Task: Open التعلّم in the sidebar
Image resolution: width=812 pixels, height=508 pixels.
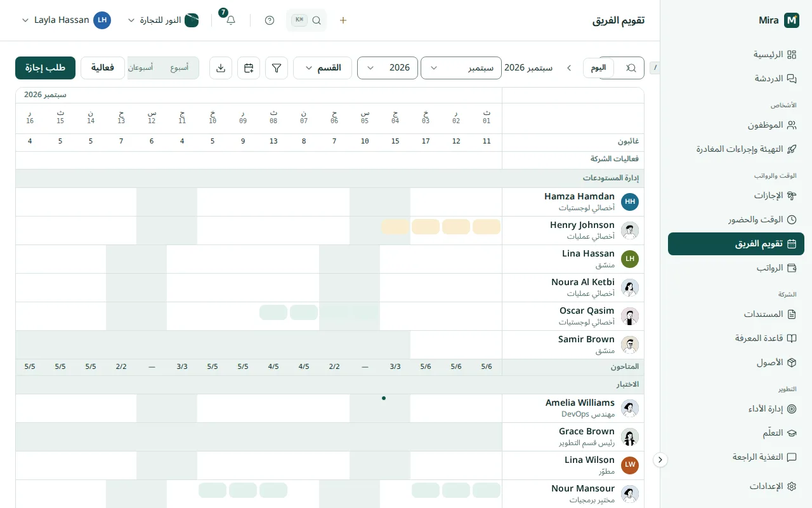Action: [x=736, y=433]
